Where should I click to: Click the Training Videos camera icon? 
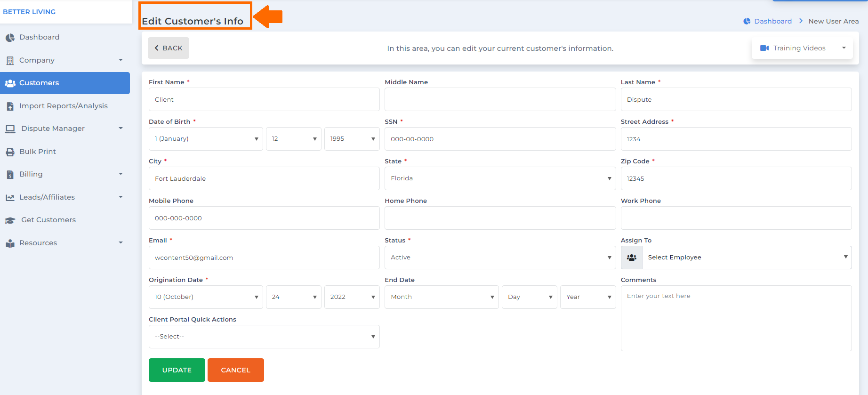(764, 48)
